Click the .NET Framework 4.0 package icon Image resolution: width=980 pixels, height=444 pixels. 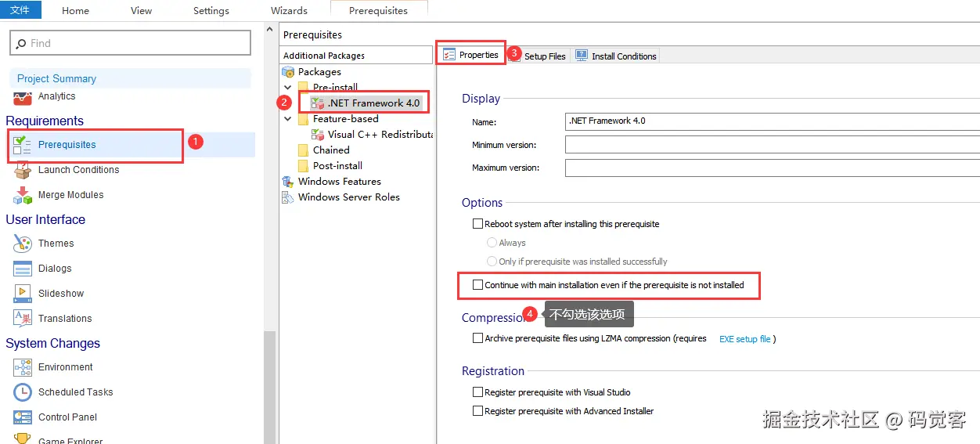[x=318, y=103]
